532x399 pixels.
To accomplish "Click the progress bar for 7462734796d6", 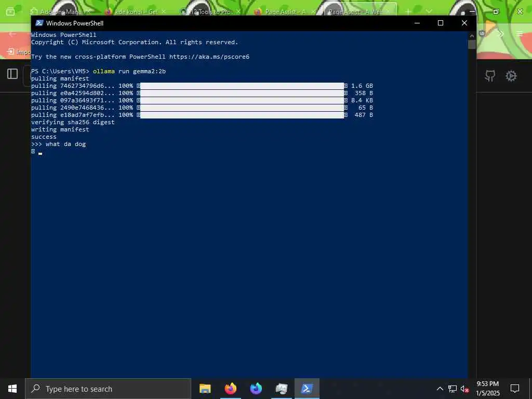I will click(242, 86).
